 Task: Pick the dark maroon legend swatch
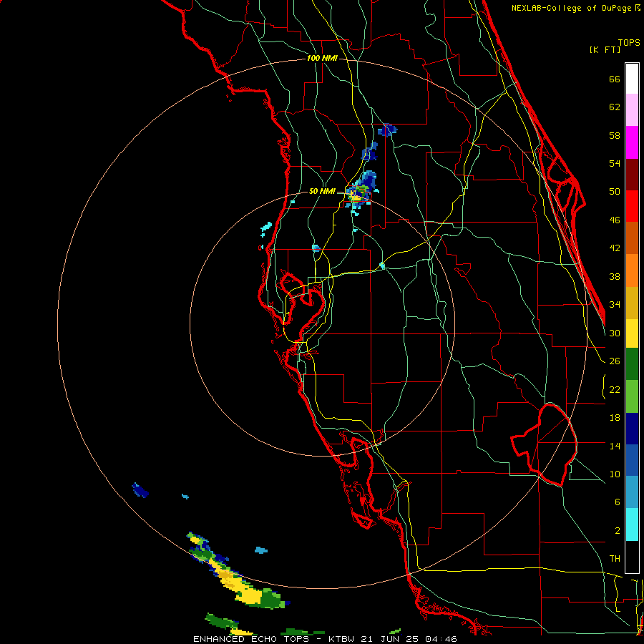[632, 175]
